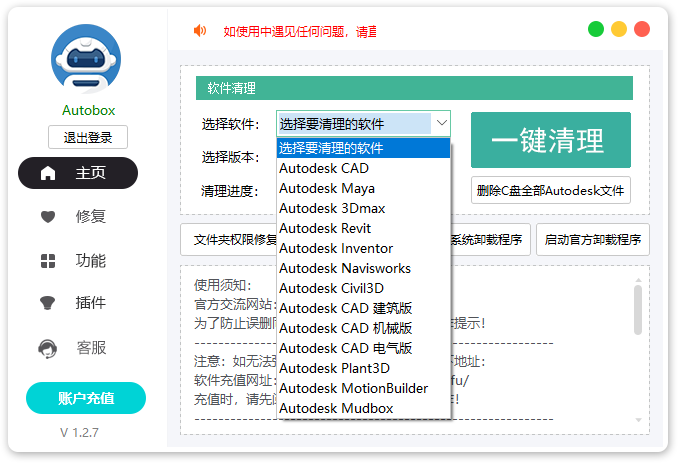
Task: Click the 账户充值 recharge button
Action: 86,398
